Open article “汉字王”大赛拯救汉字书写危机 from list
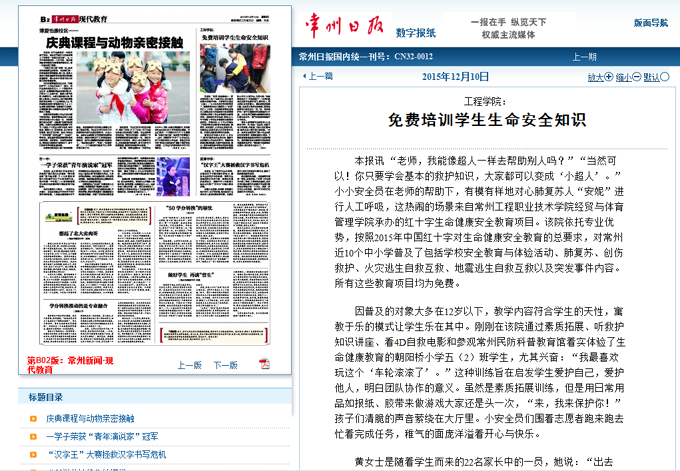 tap(106, 455)
